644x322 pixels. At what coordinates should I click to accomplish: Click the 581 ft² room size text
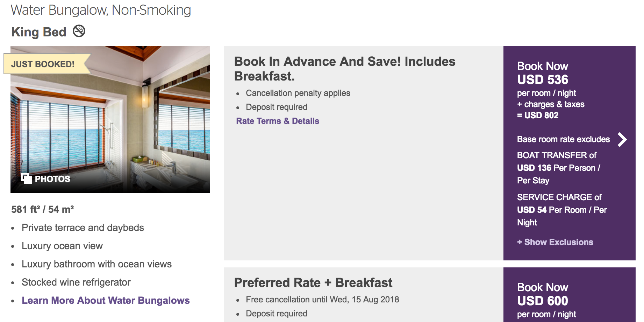43,210
